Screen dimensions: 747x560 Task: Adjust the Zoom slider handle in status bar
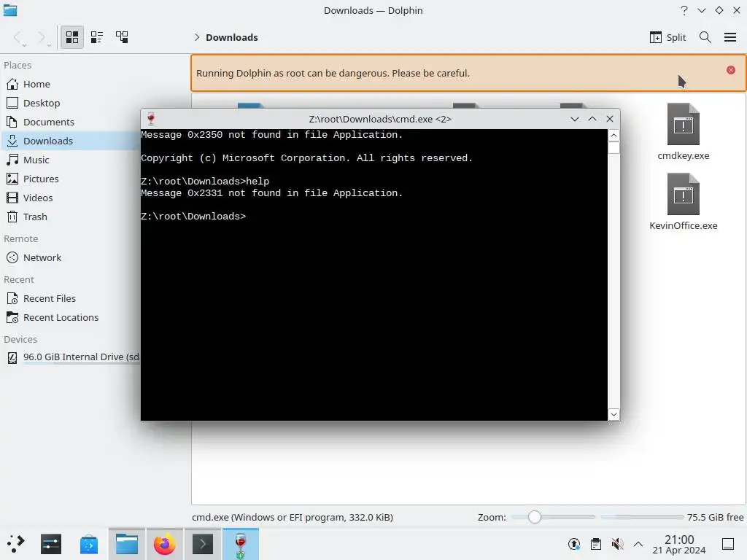tap(535, 517)
